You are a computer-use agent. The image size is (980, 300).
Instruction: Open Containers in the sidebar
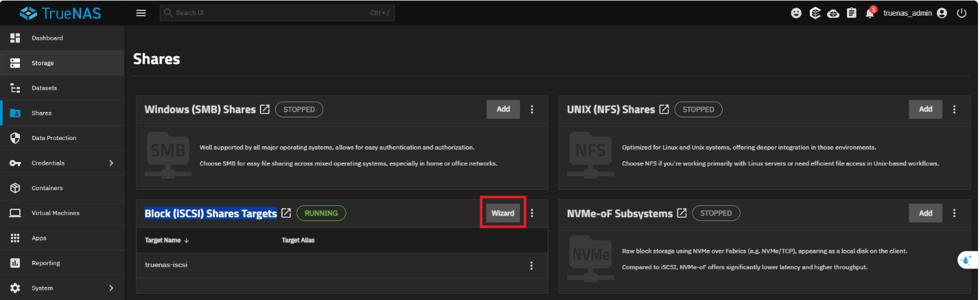[62, 188]
